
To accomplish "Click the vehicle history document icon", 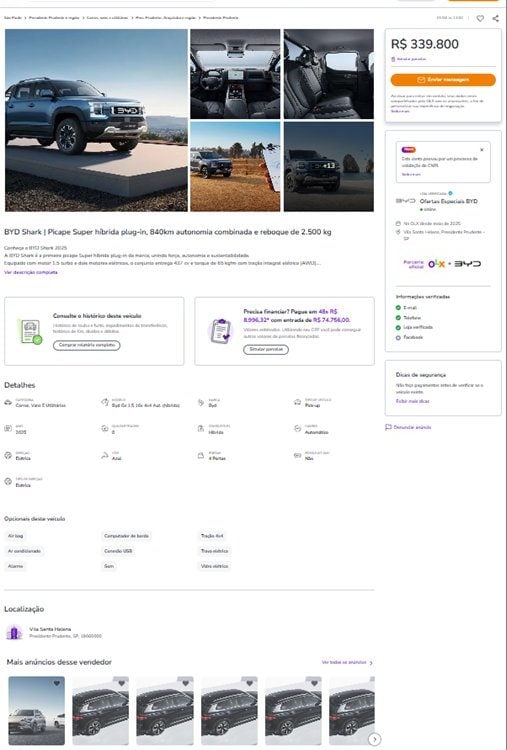I will 31,331.
